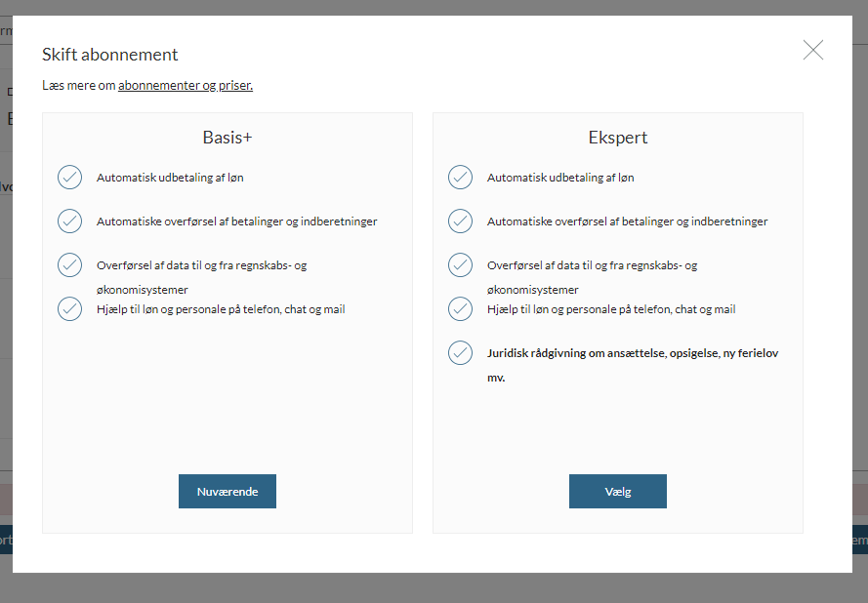
Task: Click Ekspert checkmark for Juridisk rådgivning
Action: tap(460, 353)
